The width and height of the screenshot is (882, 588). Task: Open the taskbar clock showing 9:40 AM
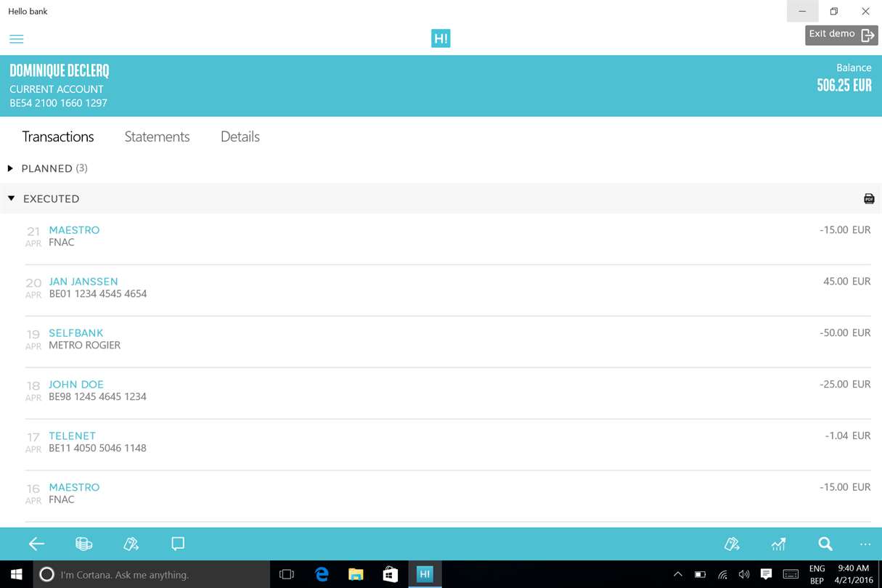(854, 574)
